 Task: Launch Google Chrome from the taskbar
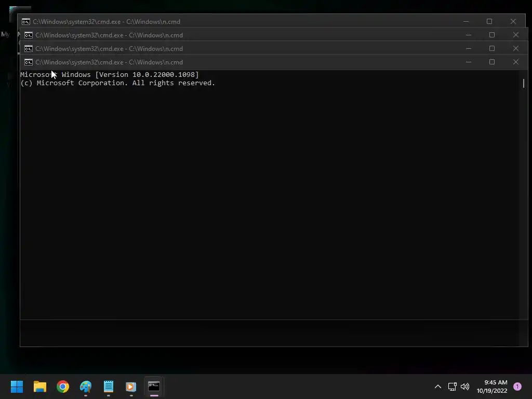pos(63,387)
